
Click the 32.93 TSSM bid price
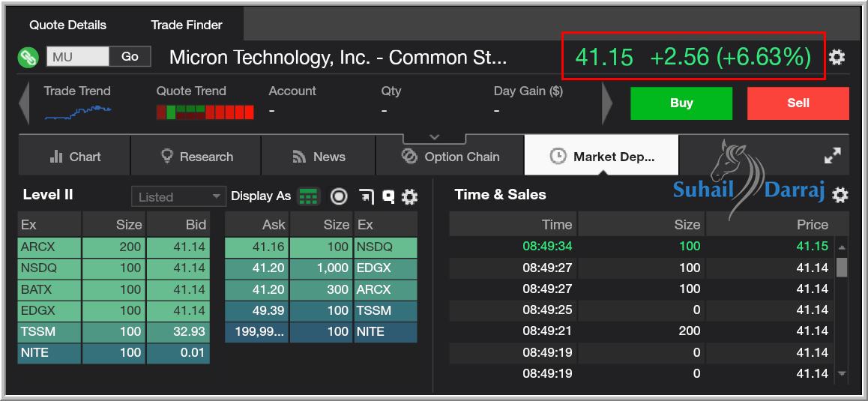click(178, 332)
